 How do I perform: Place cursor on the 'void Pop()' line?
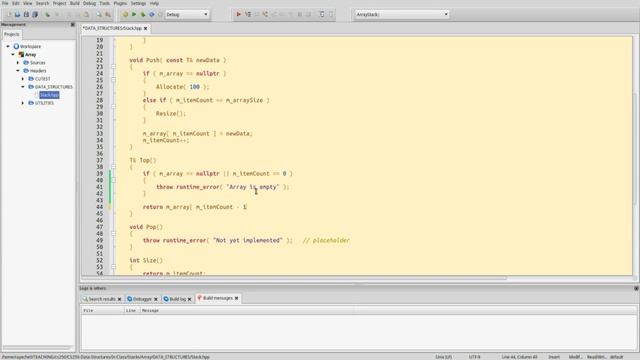pyautogui.click(x=146, y=227)
